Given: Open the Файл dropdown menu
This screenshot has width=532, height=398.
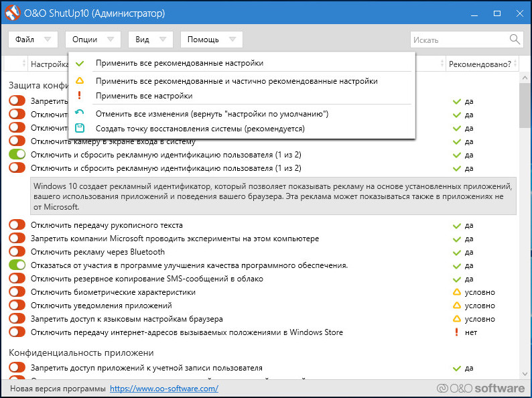Looking at the screenshot, I should (x=33, y=40).
